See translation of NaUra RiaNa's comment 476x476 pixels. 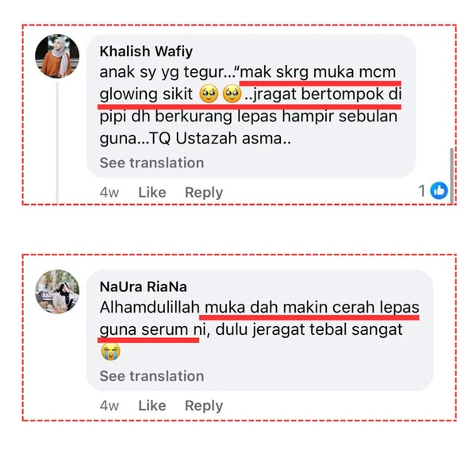click(152, 376)
